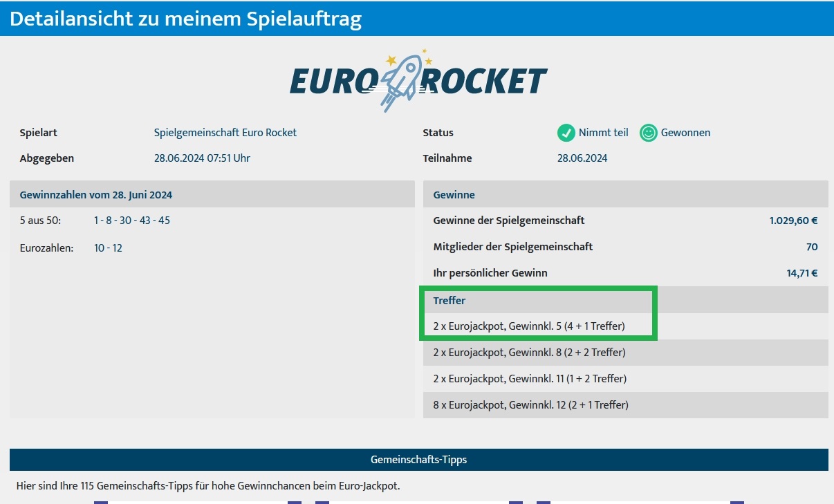This screenshot has height=504, width=834.
Task: Click the smiley Gewonnen status icon
Action: coord(648,133)
